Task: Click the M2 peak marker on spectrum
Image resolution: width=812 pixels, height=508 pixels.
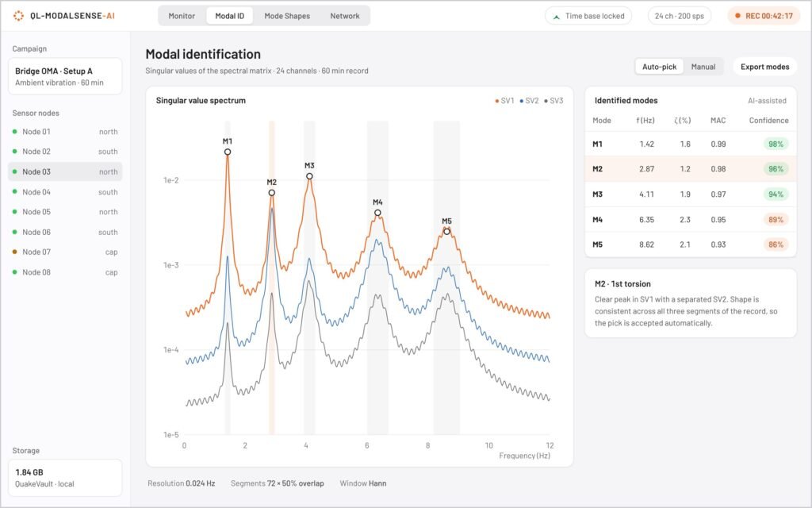Action: pos(271,193)
